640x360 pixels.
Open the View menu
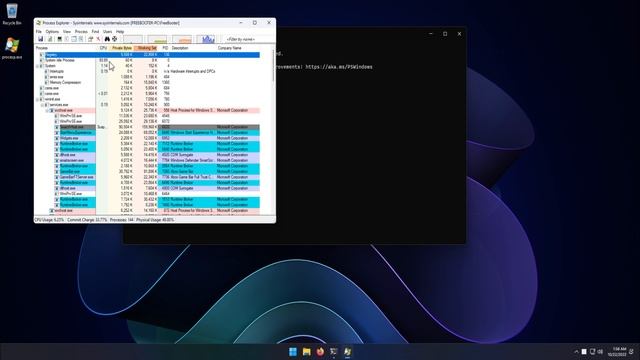coord(67,31)
